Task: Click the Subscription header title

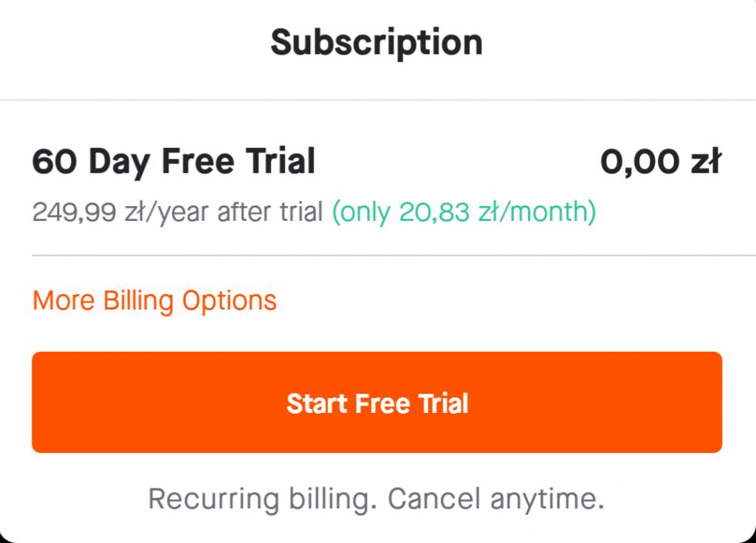Action: [x=377, y=43]
